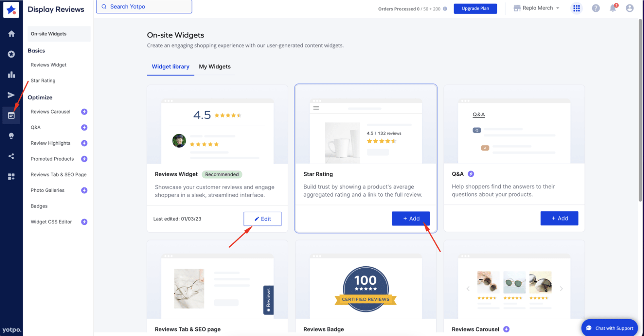
Task: Click premium bolt badge beside Widget CSS Editor
Action: [x=84, y=222]
